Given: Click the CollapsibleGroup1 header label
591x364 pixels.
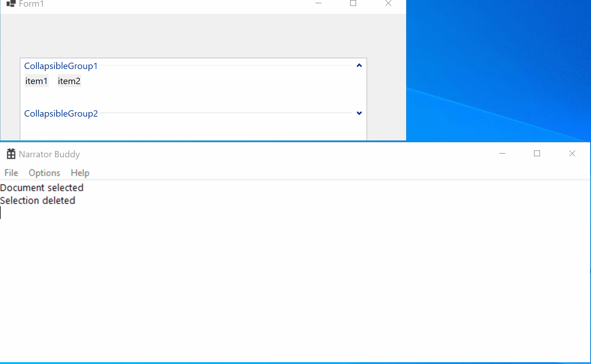Looking at the screenshot, I should [x=61, y=66].
